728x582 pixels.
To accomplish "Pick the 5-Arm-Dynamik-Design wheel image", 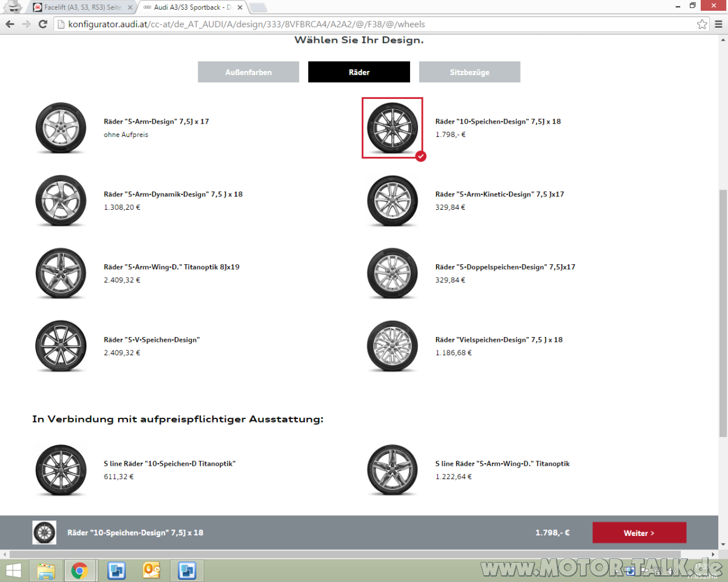I will point(61,201).
